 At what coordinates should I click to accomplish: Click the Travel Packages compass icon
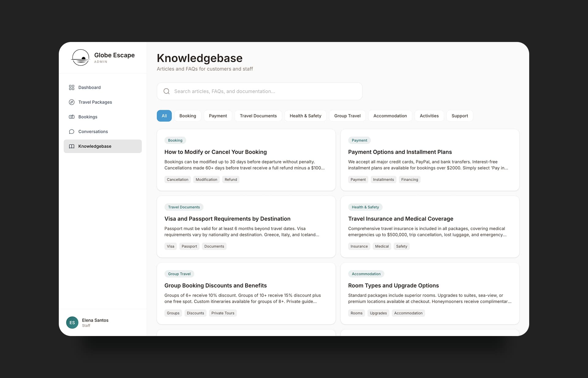click(x=72, y=102)
